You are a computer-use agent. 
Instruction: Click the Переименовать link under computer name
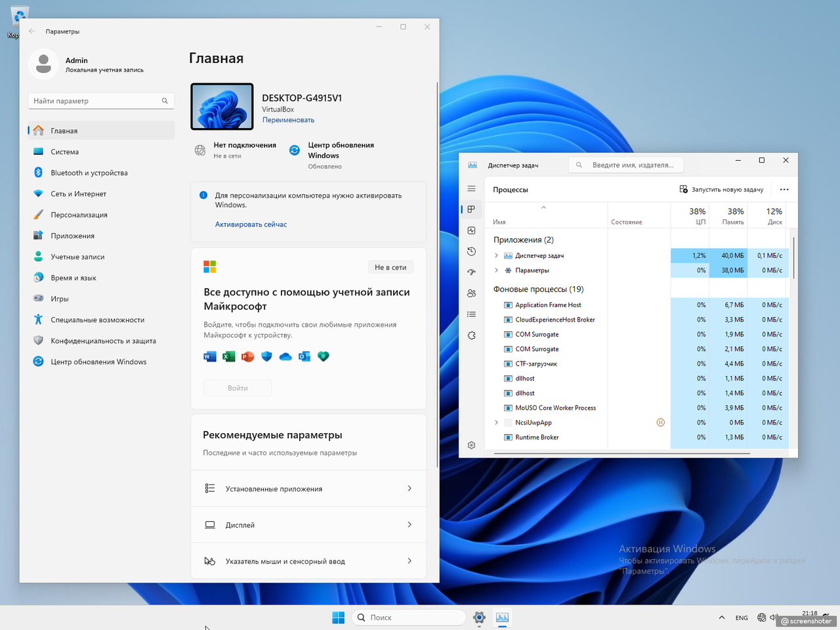pos(288,120)
